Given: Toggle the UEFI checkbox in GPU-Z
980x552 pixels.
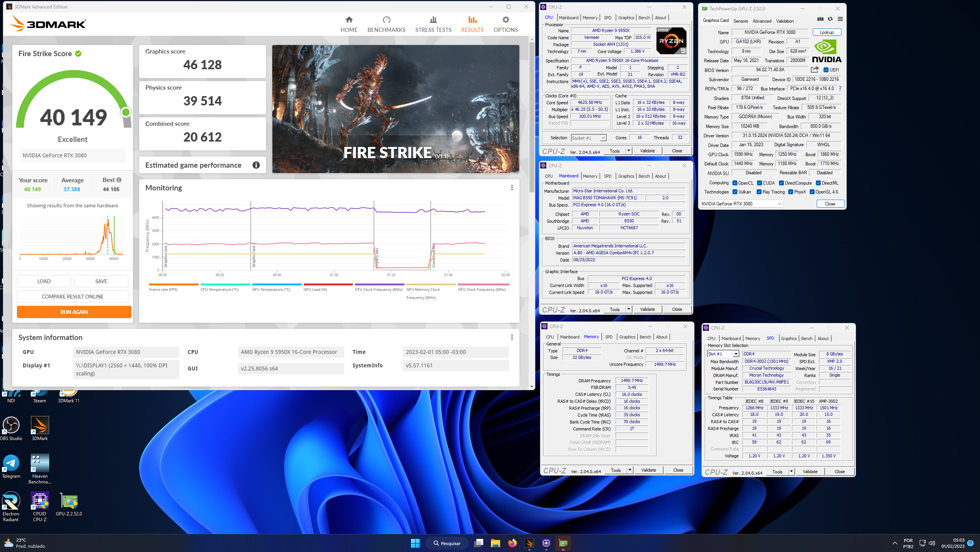Looking at the screenshot, I should [x=826, y=70].
